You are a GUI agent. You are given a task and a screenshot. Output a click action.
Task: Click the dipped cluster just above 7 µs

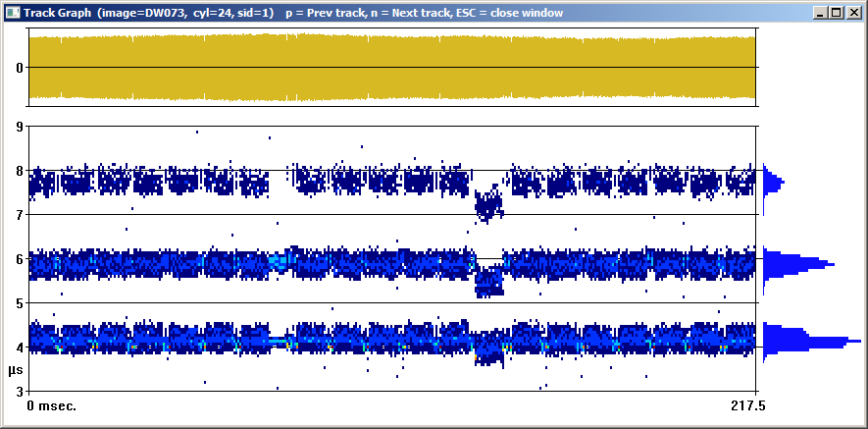487,204
